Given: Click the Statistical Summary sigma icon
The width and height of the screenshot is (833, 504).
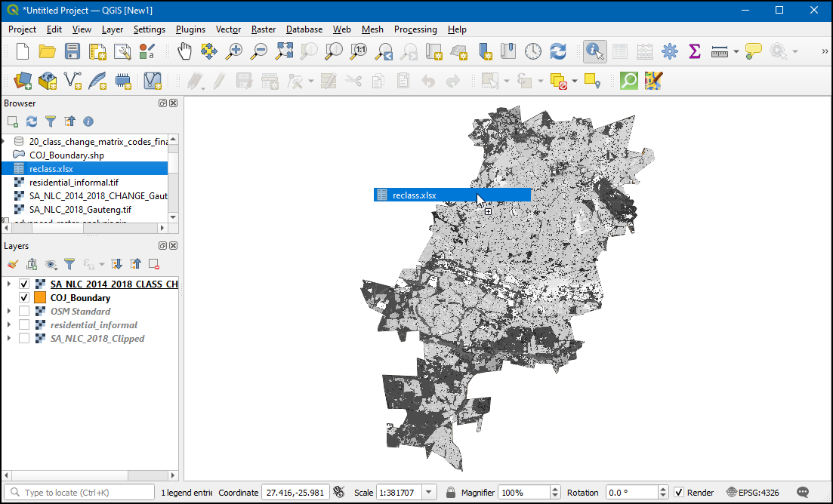Looking at the screenshot, I should click(x=695, y=51).
